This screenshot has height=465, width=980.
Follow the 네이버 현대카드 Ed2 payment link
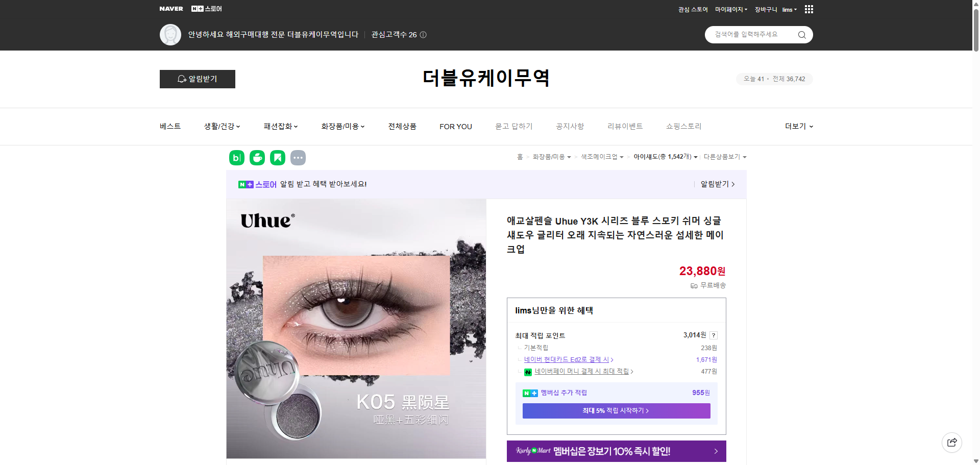click(x=568, y=359)
